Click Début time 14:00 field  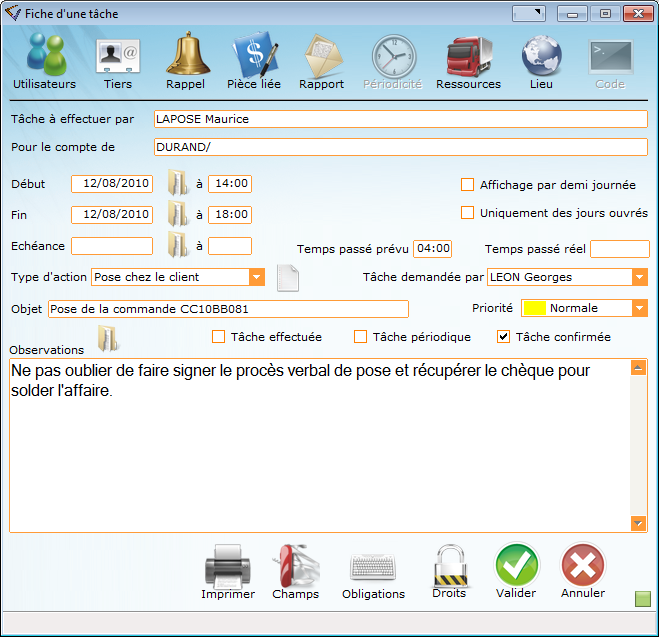pyautogui.click(x=230, y=184)
